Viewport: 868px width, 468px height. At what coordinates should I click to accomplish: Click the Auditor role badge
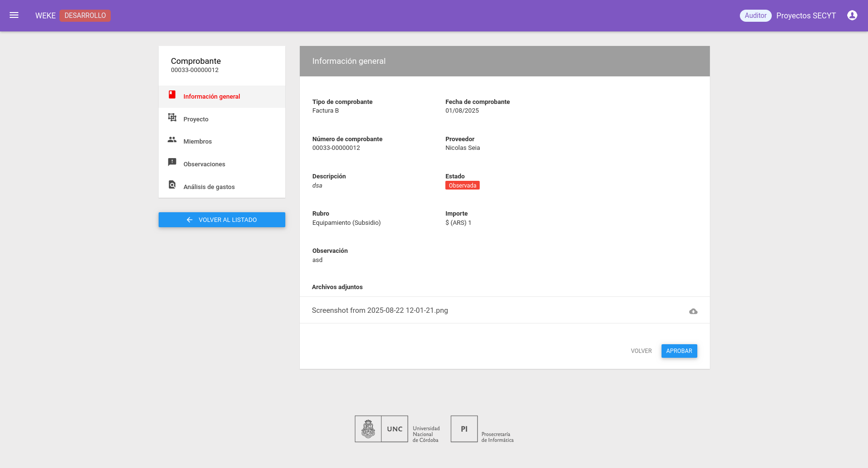pos(755,15)
